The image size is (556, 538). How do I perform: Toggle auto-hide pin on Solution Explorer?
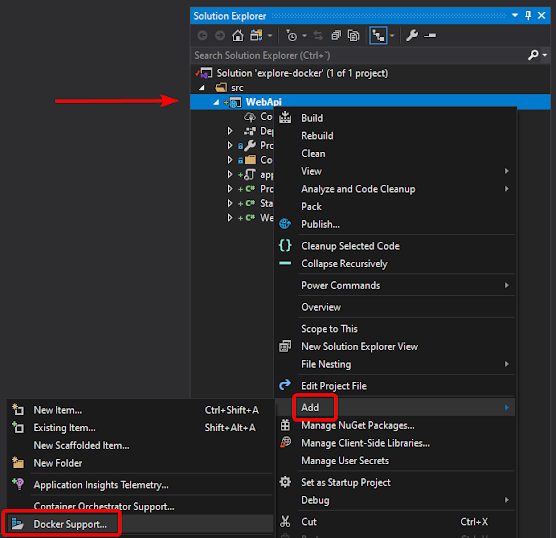pos(528,15)
